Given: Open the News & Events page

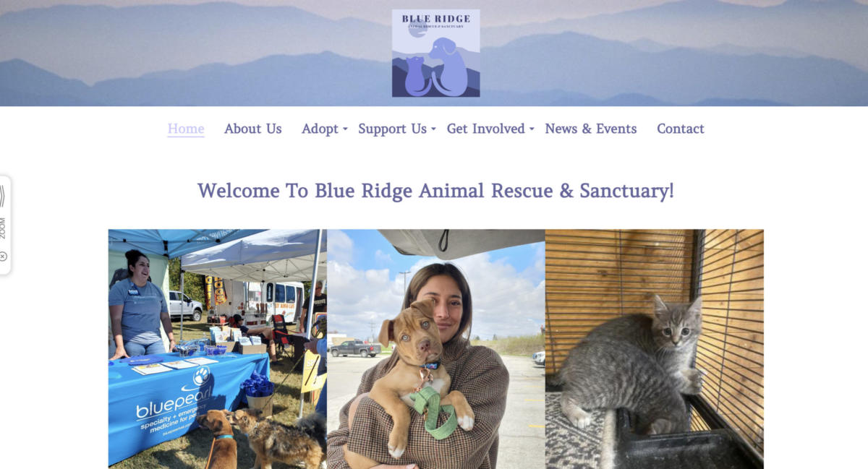Looking at the screenshot, I should (x=591, y=129).
